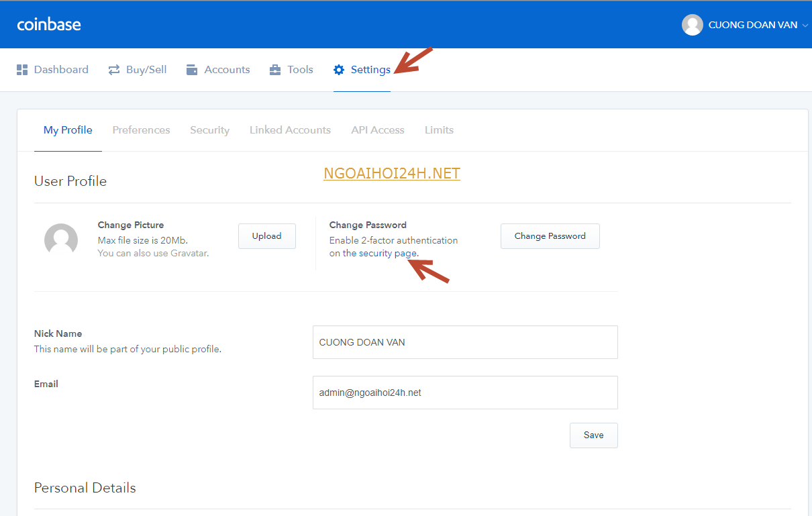Click the user avatar in header
The width and height of the screenshot is (812, 516).
692,25
